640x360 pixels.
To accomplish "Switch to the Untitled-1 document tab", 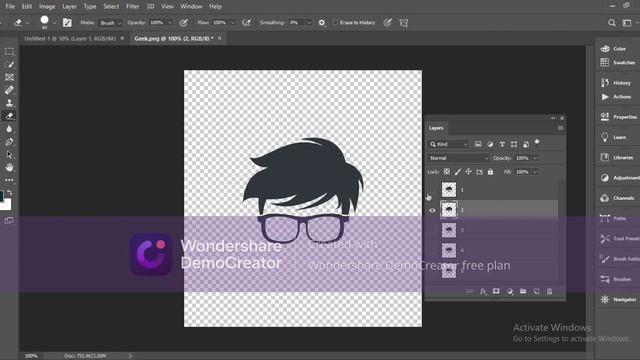I will click(70, 38).
